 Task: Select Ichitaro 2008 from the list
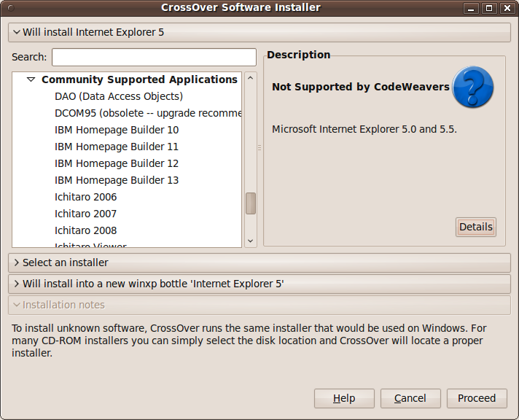click(x=85, y=230)
